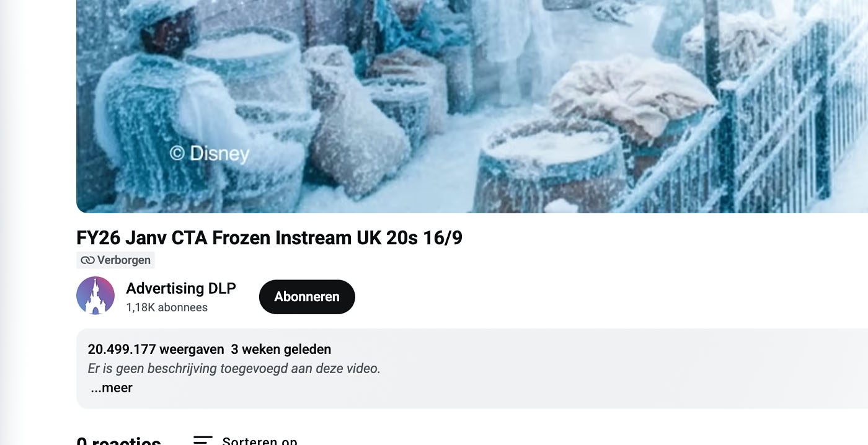Click the frozen village video frame
The image size is (868, 445).
(472, 107)
